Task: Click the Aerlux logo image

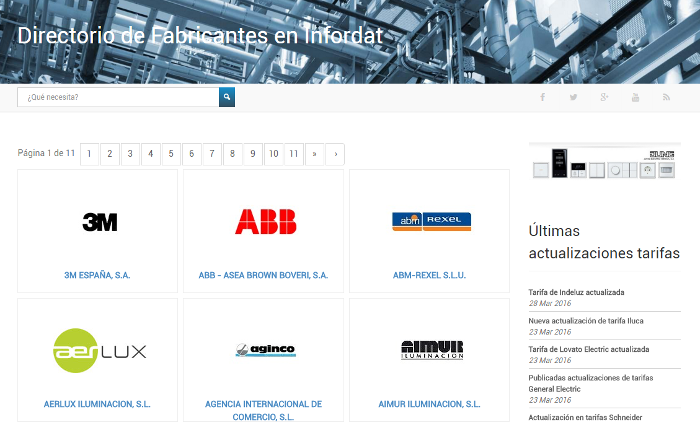Action: point(100,350)
